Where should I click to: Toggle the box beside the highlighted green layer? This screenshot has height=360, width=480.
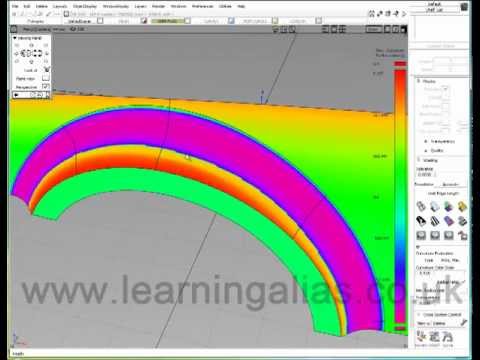click(x=187, y=21)
